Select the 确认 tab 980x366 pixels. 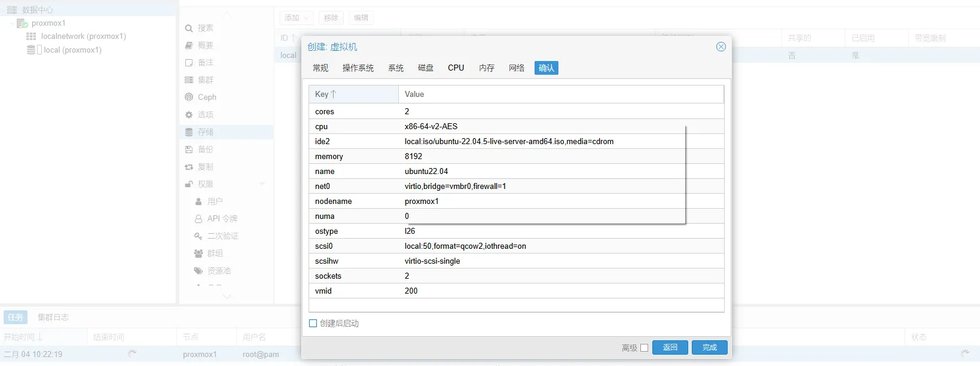click(x=547, y=68)
